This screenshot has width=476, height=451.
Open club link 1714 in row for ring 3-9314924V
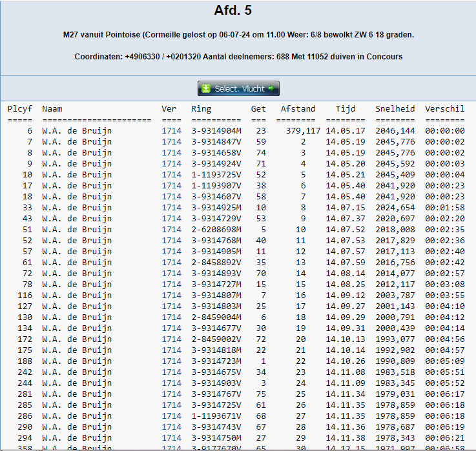(172, 163)
